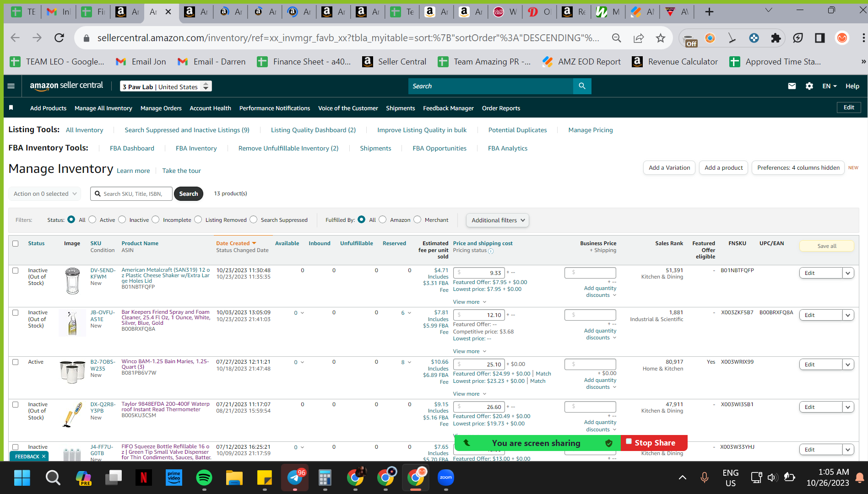The image size is (868, 494).
Task: Tick the select-all checkbox in table header
Action: (x=16, y=243)
